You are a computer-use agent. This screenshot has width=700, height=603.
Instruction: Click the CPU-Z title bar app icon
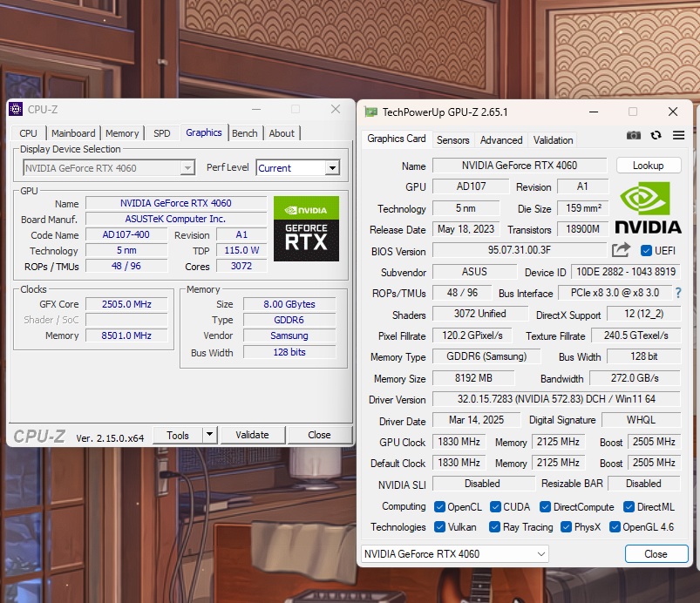(x=16, y=109)
